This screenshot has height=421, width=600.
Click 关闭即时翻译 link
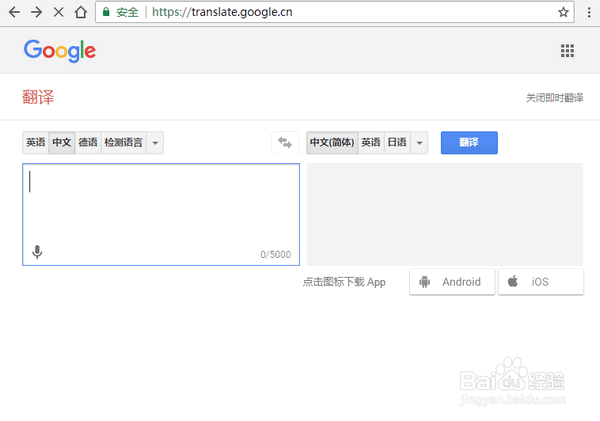554,98
